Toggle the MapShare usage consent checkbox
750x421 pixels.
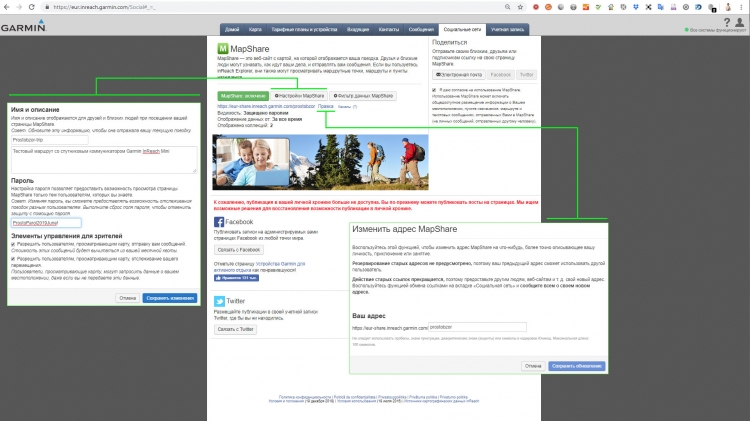tap(434, 90)
